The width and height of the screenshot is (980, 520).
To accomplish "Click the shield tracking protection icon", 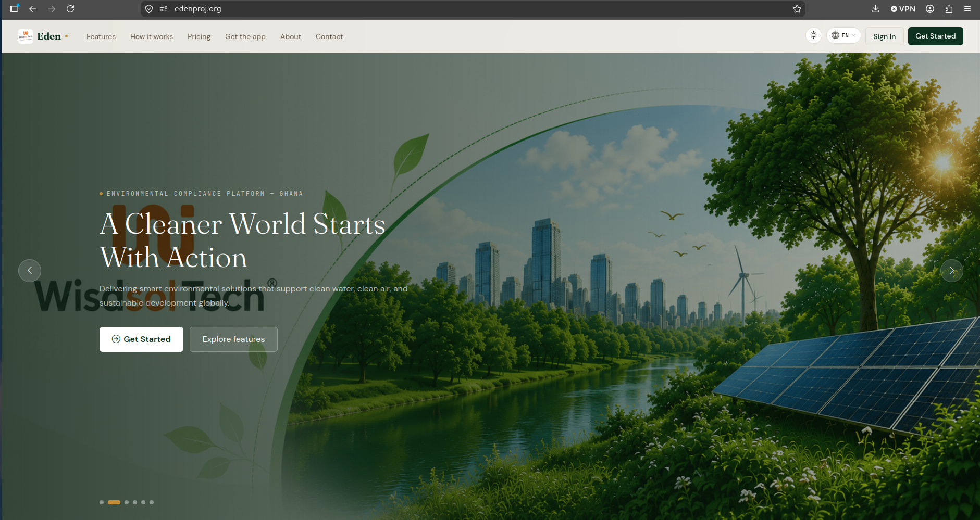I will tap(149, 9).
